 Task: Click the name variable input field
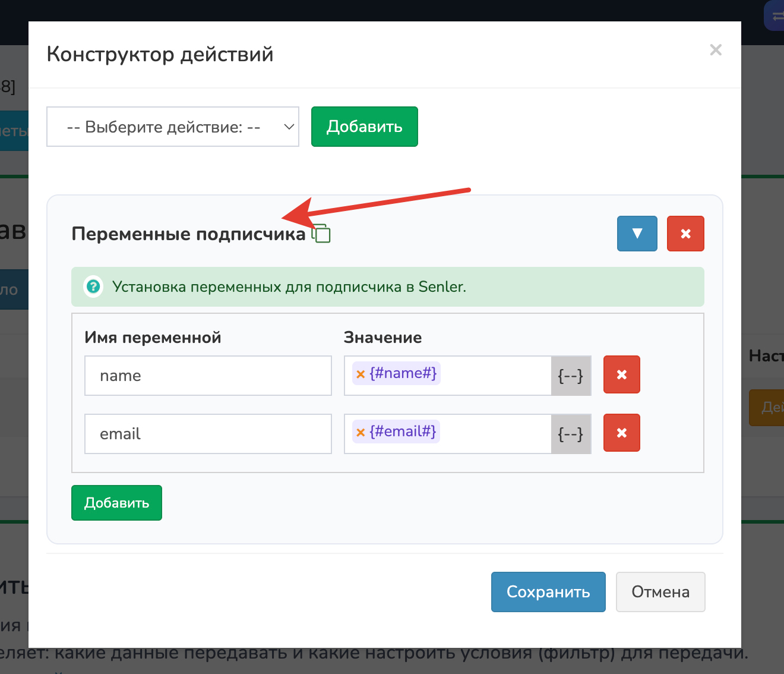coord(208,376)
